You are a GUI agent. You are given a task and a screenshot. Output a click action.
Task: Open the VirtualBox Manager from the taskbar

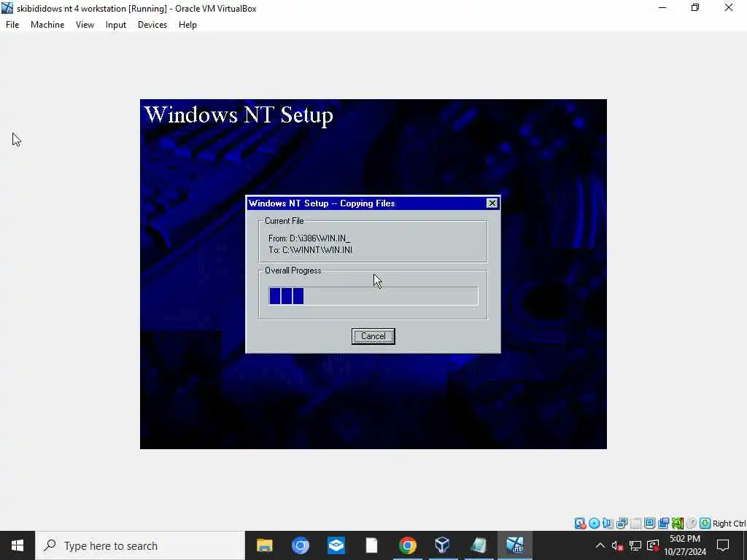[x=443, y=545]
